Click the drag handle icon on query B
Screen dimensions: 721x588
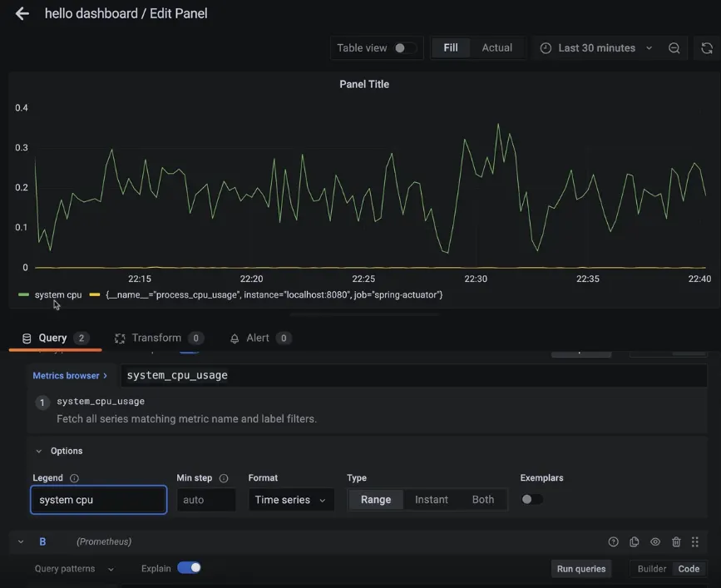point(695,541)
